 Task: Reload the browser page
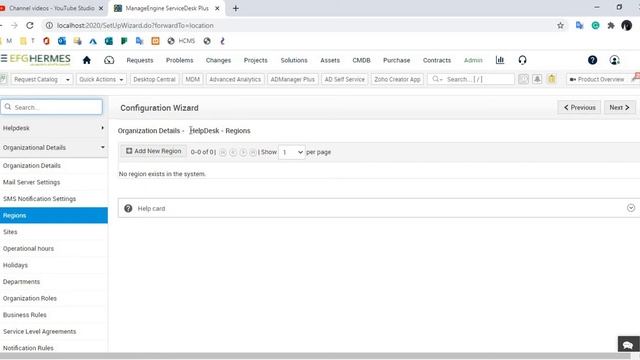pyautogui.click(x=30, y=25)
